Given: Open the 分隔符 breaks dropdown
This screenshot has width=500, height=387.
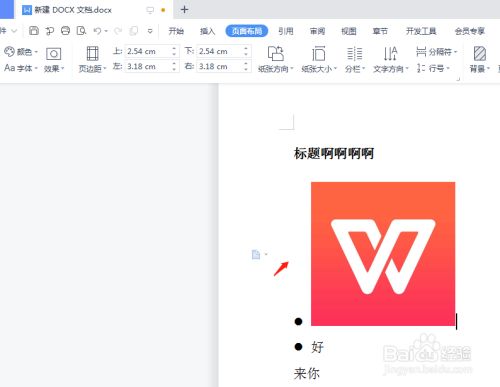Looking at the screenshot, I should pyautogui.click(x=437, y=52).
